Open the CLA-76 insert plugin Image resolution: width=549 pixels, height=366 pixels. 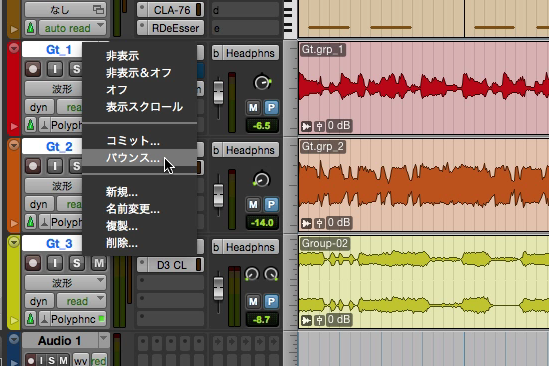(x=171, y=10)
